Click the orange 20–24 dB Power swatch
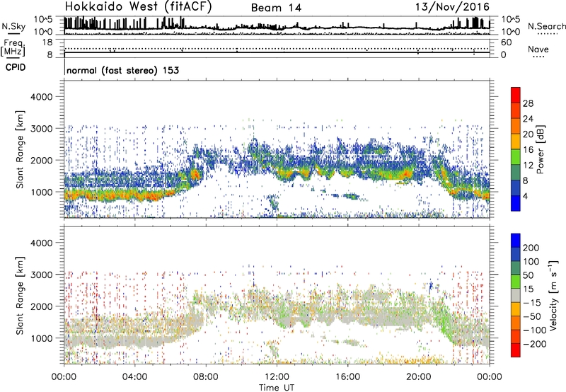The height and width of the screenshot is (392, 566). pyautogui.click(x=516, y=126)
